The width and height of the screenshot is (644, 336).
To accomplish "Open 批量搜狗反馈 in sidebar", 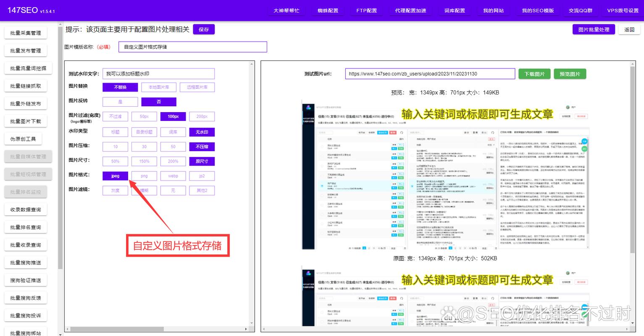I will coord(26,298).
